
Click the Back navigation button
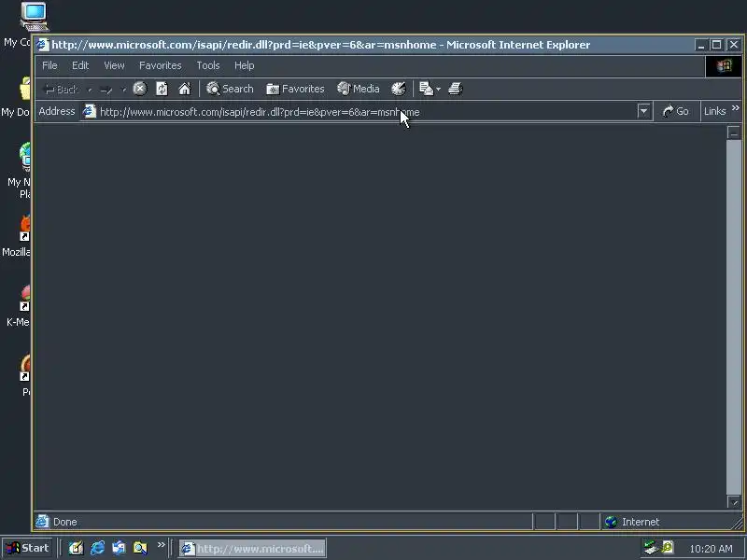click(61, 89)
